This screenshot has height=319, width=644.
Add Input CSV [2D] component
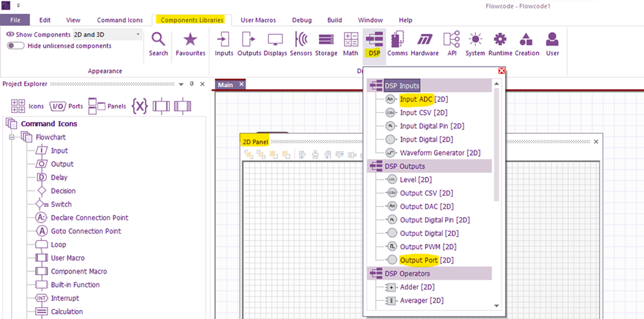(x=416, y=112)
